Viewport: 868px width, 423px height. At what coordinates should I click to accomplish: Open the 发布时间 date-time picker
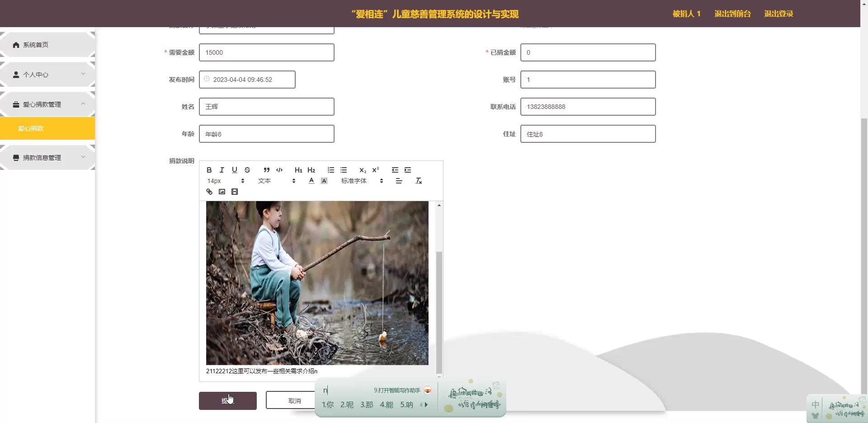pyautogui.click(x=247, y=80)
